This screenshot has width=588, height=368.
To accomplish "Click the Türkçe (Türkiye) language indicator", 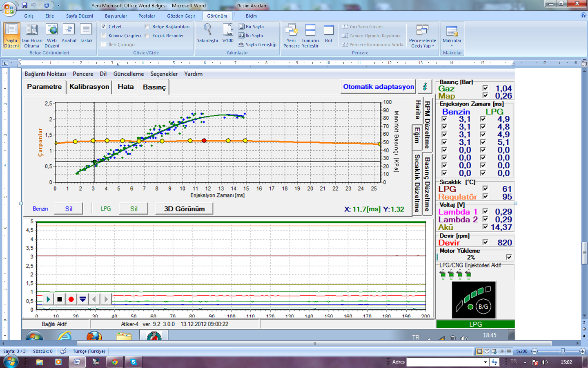I will (89, 351).
